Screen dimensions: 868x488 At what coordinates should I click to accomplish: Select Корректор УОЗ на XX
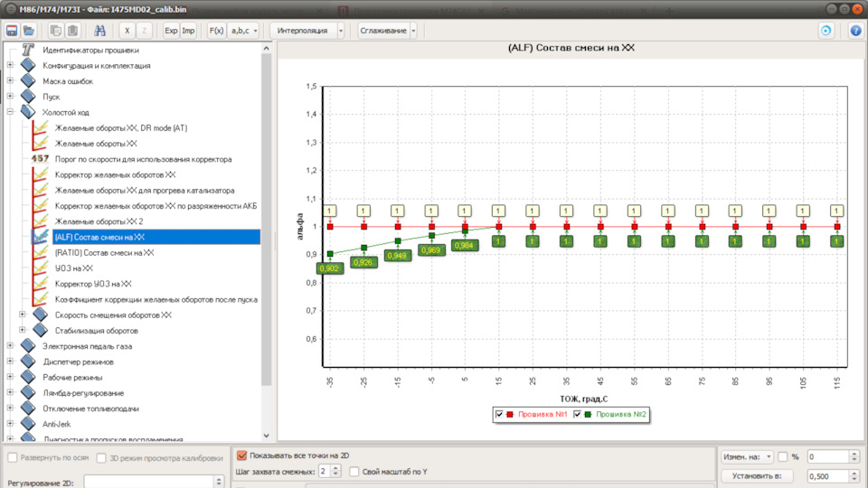click(93, 284)
